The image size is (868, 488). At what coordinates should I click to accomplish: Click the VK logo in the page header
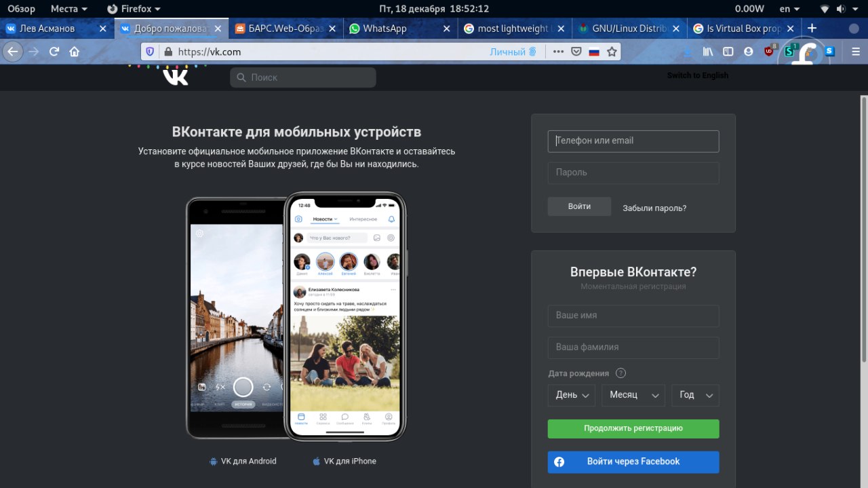point(176,76)
